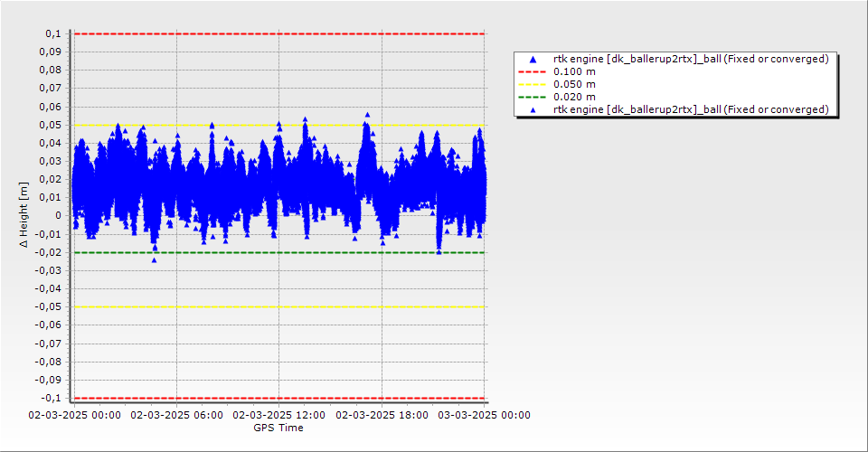Click the 'GPS Time' axis title
This screenshot has height=452, width=868.
(x=278, y=428)
